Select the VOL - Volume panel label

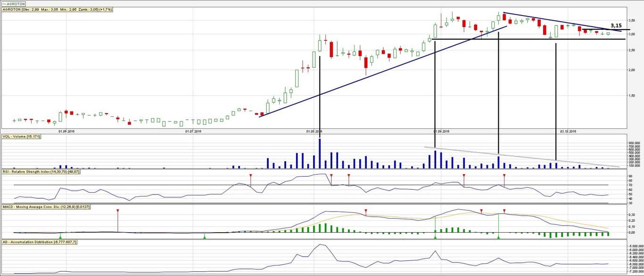tap(22, 136)
